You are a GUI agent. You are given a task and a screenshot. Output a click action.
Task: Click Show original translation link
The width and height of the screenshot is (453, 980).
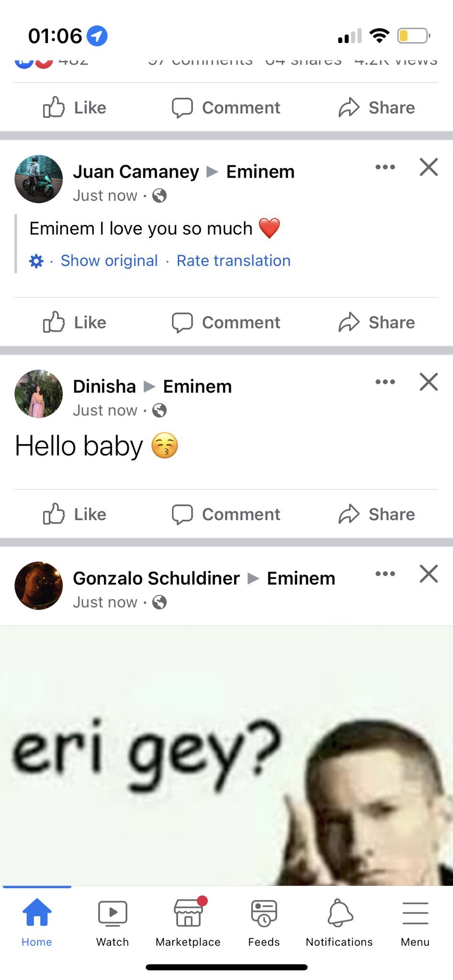(x=109, y=261)
